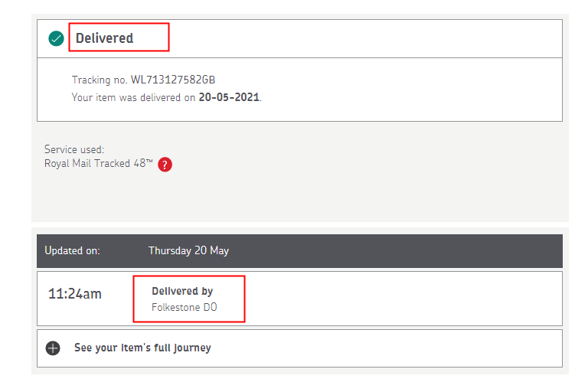
Task: Open the red question mark help icon
Action: [165, 164]
